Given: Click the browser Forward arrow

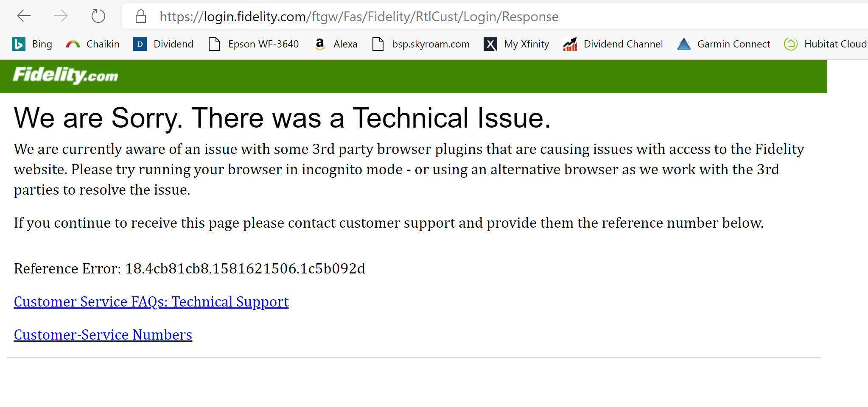Looking at the screenshot, I should tap(61, 17).
